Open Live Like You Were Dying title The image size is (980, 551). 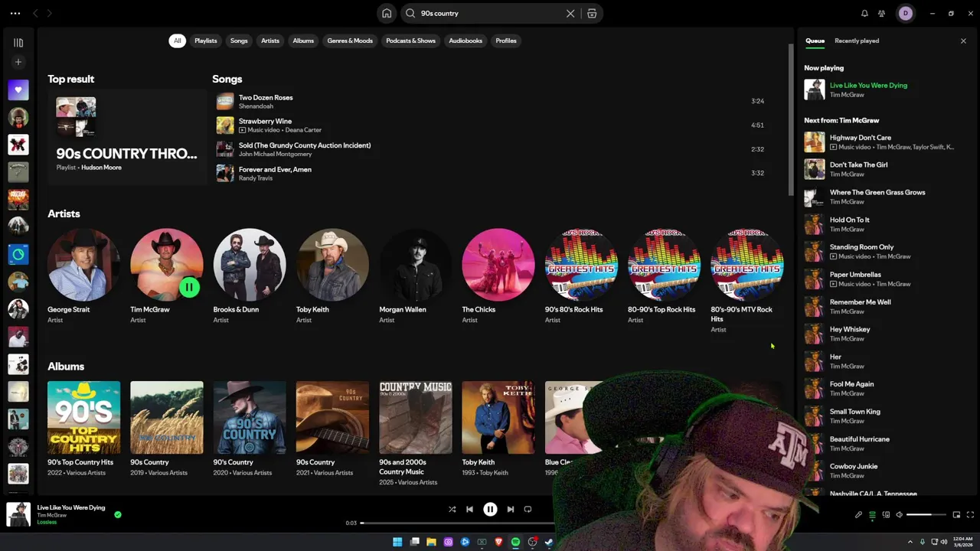pyautogui.click(x=71, y=507)
